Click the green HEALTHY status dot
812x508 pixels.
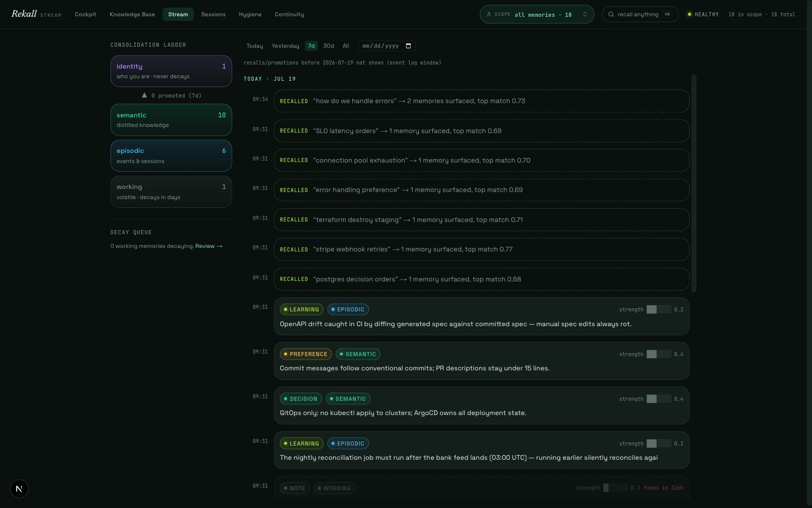pos(689,14)
